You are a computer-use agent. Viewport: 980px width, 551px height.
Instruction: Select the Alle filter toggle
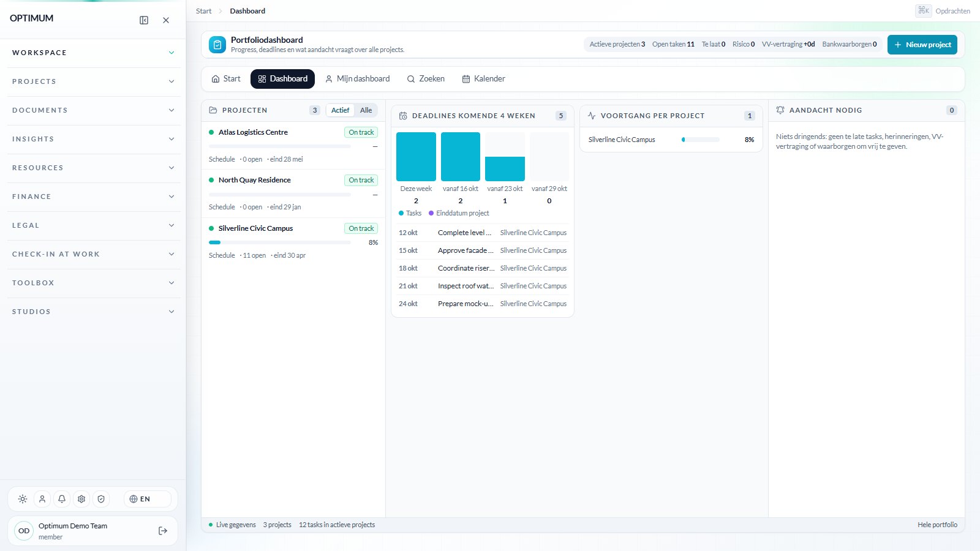coord(366,110)
